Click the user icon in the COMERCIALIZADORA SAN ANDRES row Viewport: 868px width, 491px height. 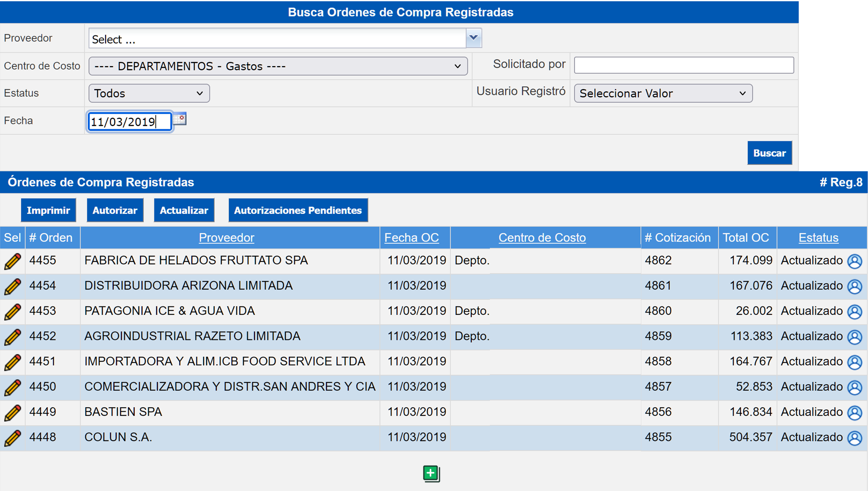pos(855,387)
